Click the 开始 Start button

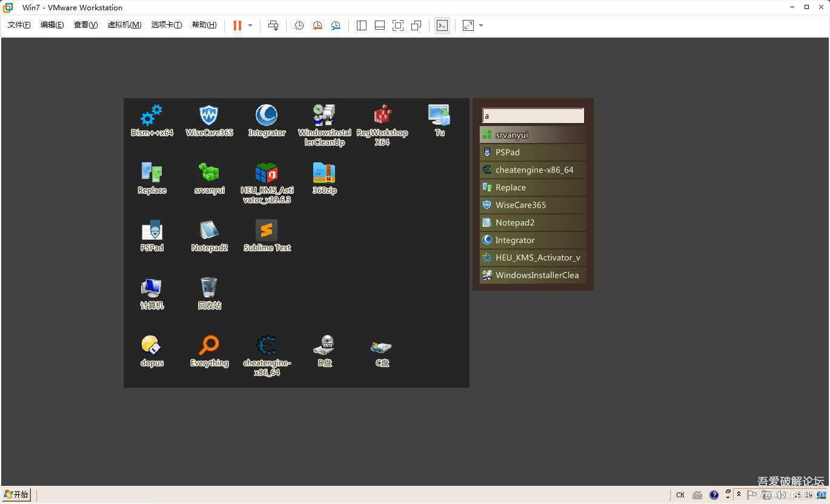pyautogui.click(x=16, y=494)
